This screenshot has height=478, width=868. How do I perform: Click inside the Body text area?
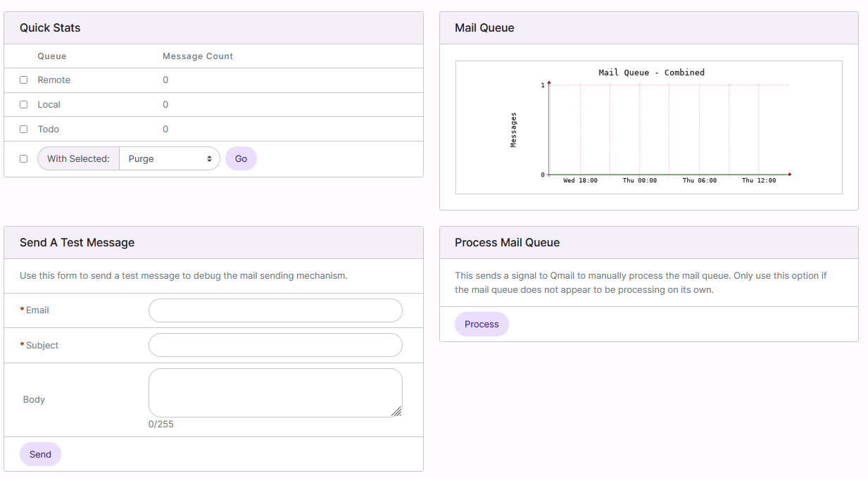coord(275,392)
